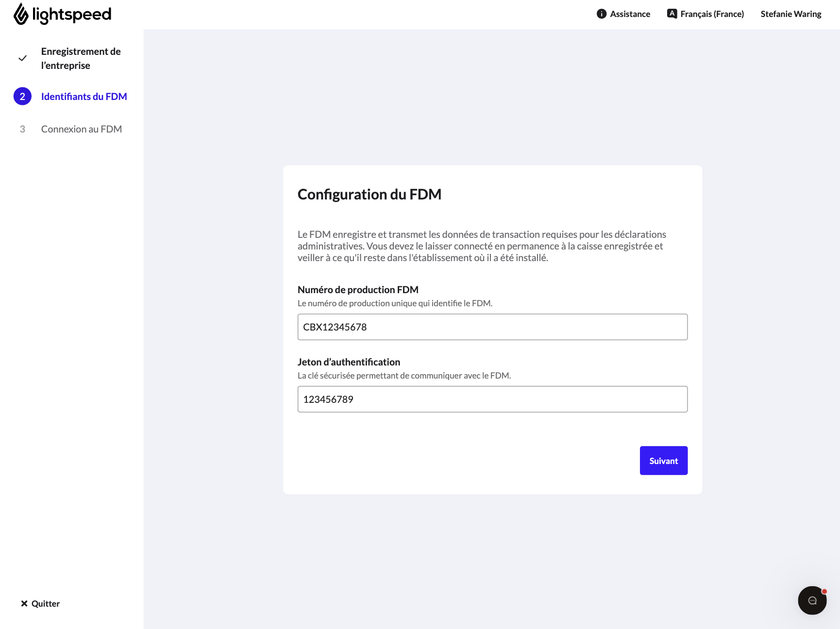The image size is (840, 629).
Task: Click the 'La clé sécurisée' helper text
Action: click(404, 376)
